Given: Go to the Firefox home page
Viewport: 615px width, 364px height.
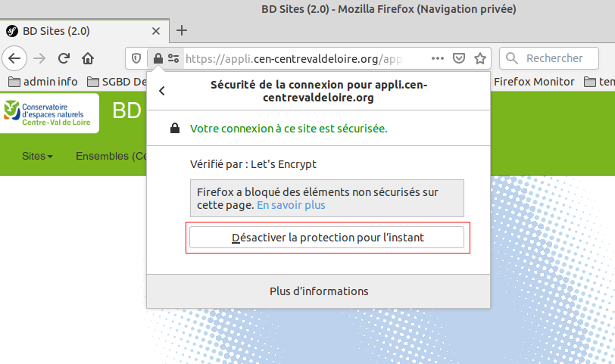Looking at the screenshot, I should pyautogui.click(x=88, y=58).
